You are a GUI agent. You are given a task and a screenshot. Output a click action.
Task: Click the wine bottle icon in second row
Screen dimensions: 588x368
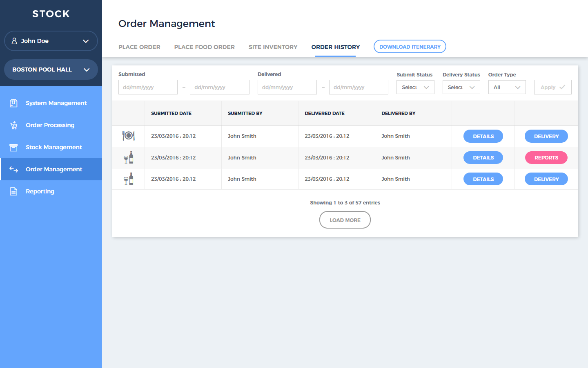point(128,157)
